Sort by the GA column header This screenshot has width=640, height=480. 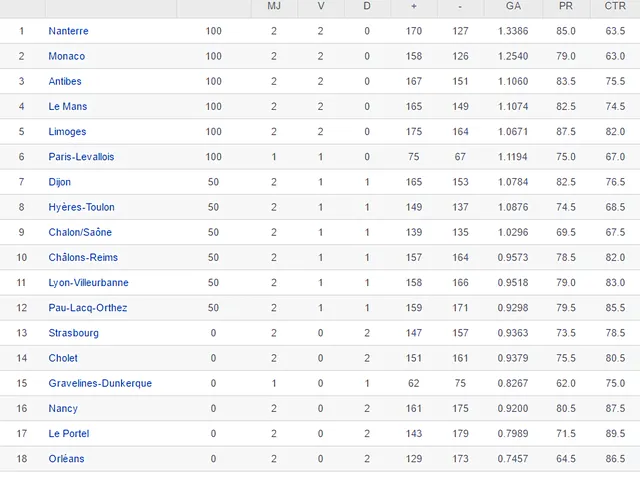point(514,6)
